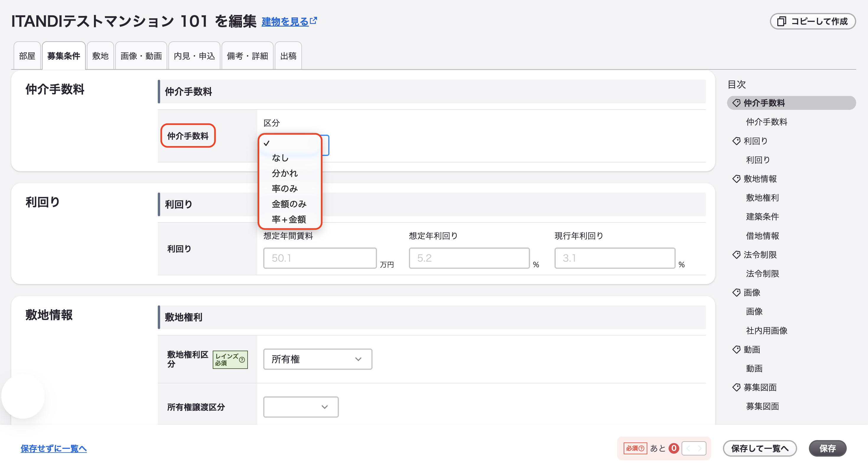Jump to 仲介手数料 sub-item in 目次
The image size is (868, 472).
point(767,122)
